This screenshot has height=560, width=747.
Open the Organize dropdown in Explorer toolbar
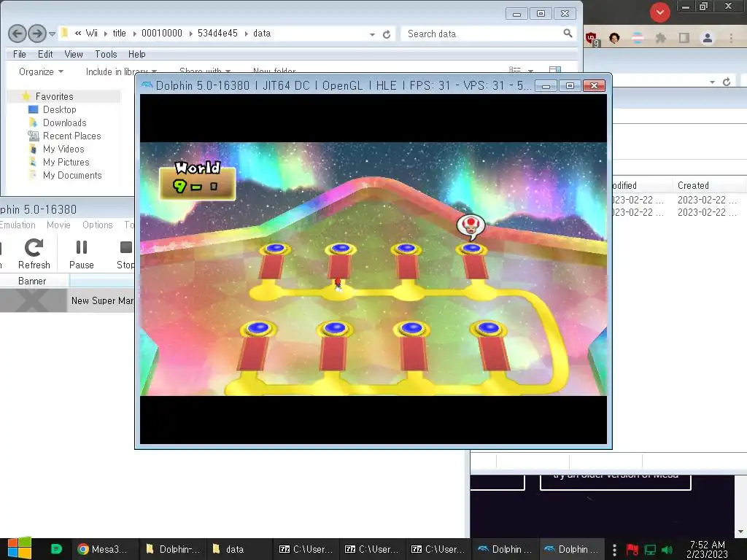click(41, 72)
